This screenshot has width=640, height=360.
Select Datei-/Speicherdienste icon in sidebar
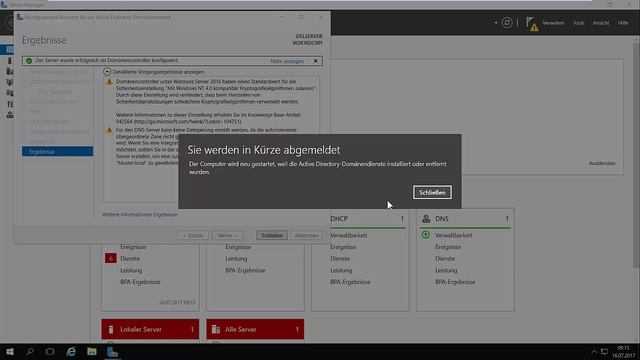(9, 93)
